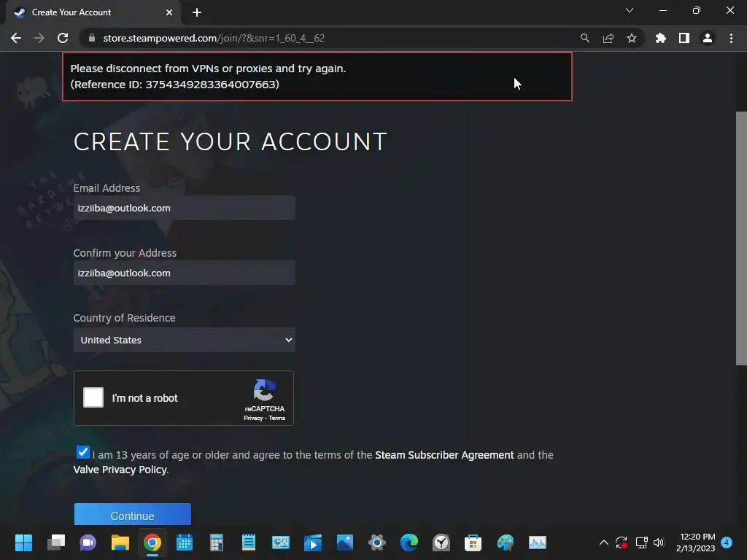Open File Explorer from the taskbar
This screenshot has height=560, width=747.
[120, 542]
